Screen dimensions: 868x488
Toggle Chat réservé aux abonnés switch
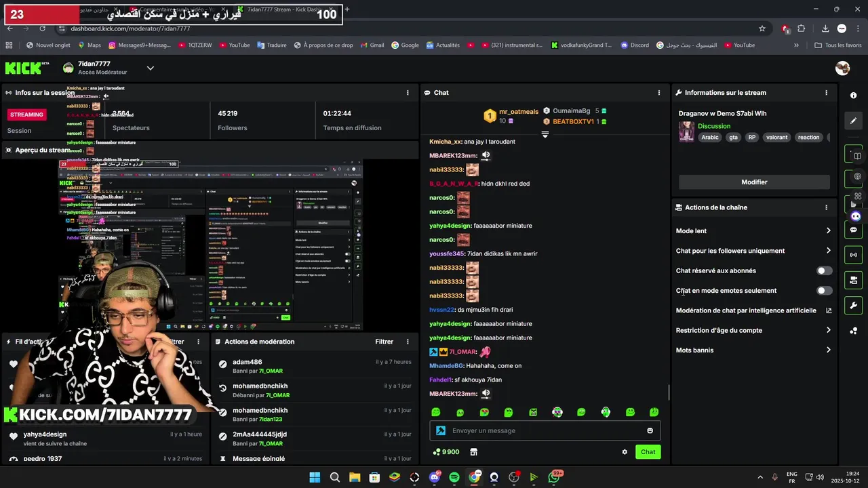pos(824,270)
